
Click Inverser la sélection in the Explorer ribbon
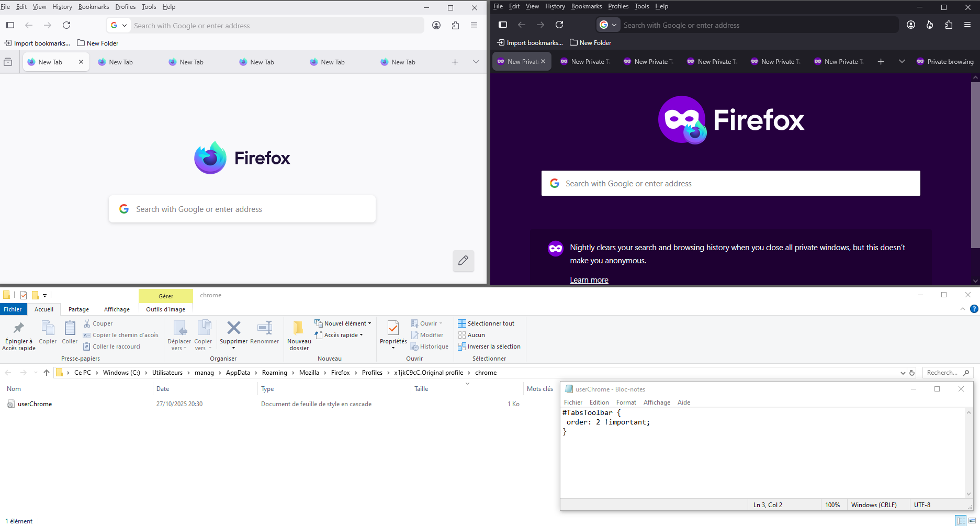tap(489, 346)
